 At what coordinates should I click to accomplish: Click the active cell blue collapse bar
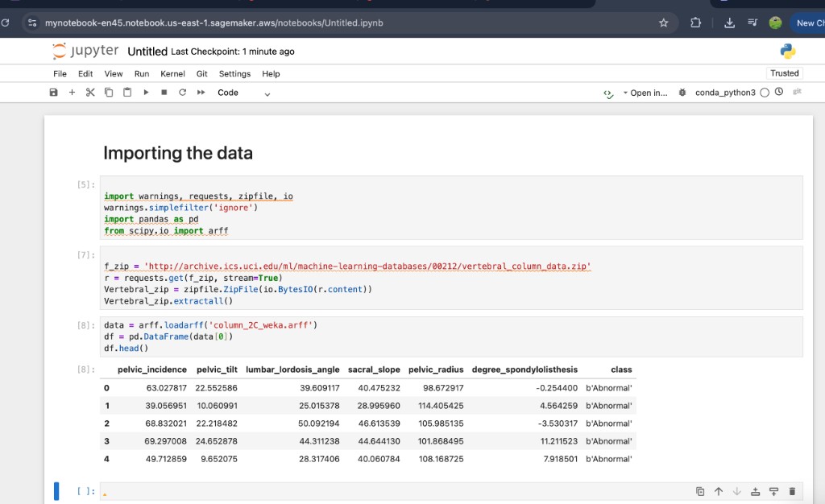(56, 491)
